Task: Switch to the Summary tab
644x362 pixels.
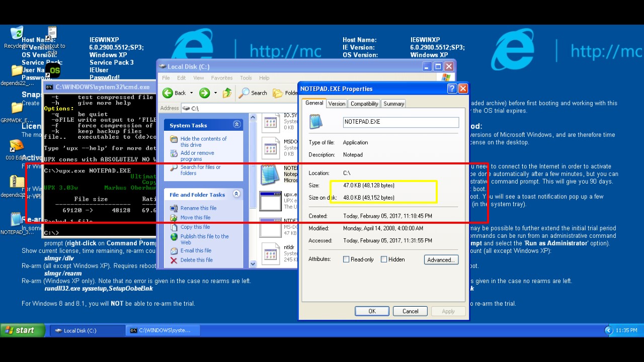Action: tap(393, 104)
